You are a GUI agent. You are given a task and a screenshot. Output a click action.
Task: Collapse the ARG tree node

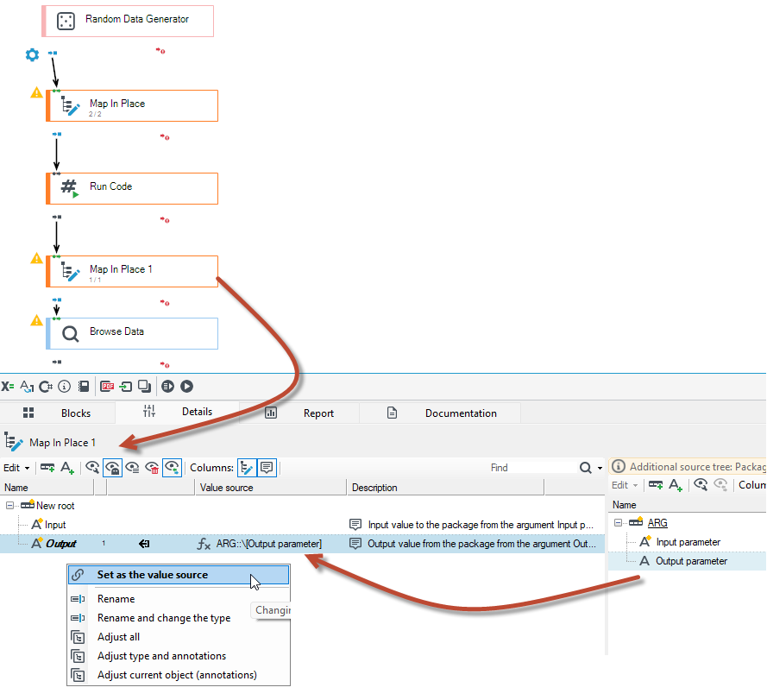(x=618, y=523)
